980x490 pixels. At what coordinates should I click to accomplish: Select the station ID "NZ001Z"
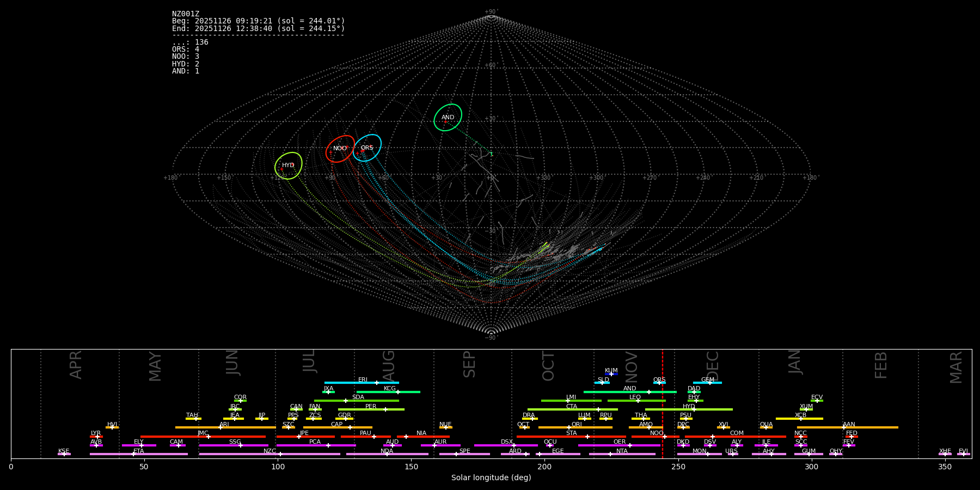pos(186,14)
